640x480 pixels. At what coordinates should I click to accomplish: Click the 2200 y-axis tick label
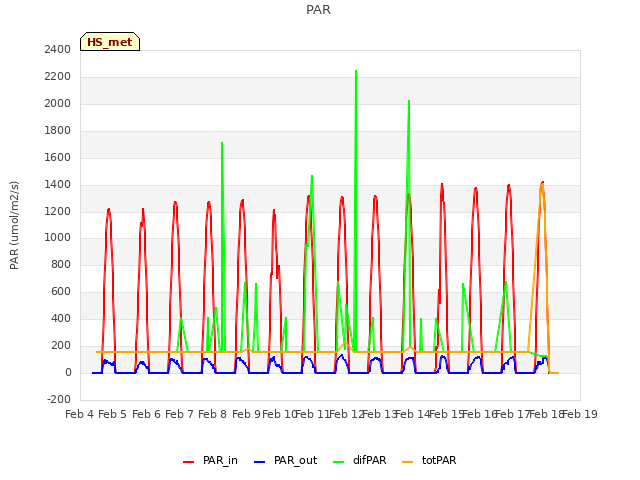(58, 76)
